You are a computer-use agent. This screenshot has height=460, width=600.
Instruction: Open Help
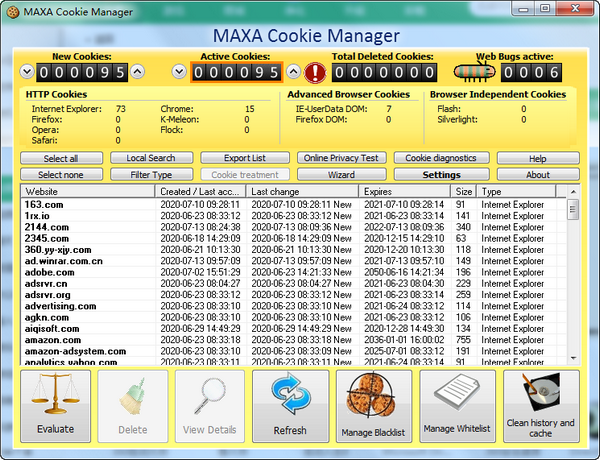click(x=538, y=158)
